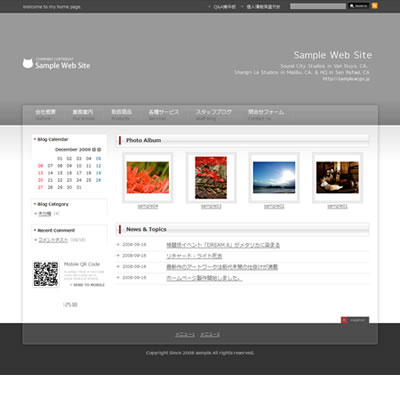Open the third News & Topics headline
Screen dimensions: 400x400
coord(222,267)
